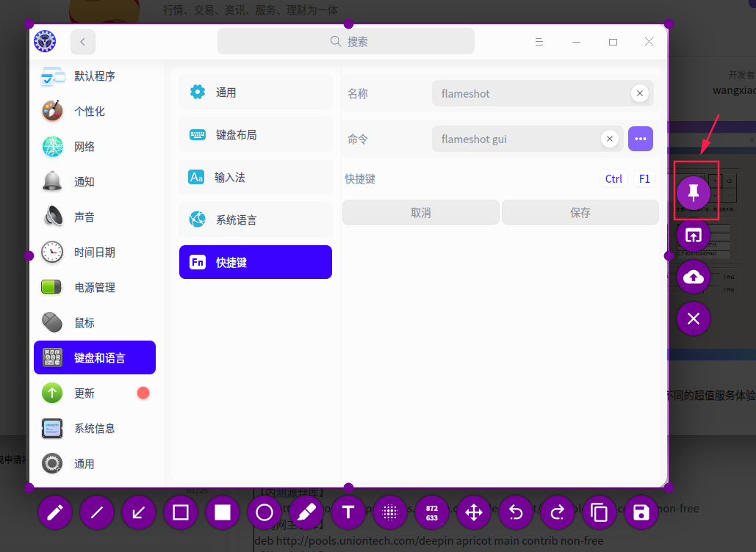
Task: Edit the 命令 field flameshot gui
Action: [x=516, y=139]
